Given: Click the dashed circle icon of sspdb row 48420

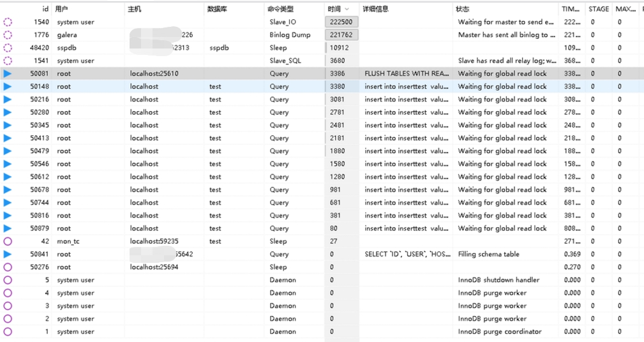Looking at the screenshot, I should coord(8,48).
